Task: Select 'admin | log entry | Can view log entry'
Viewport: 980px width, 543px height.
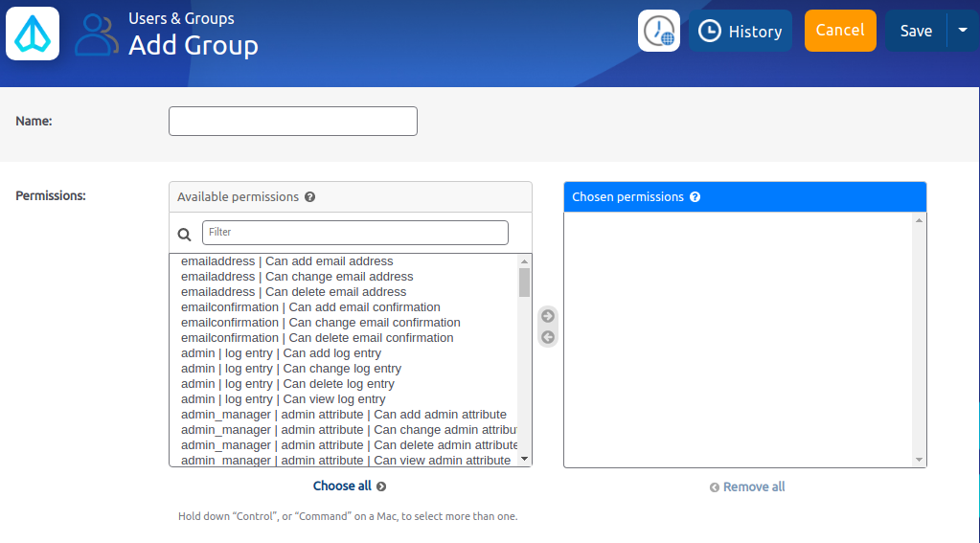Action: point(284,399)
